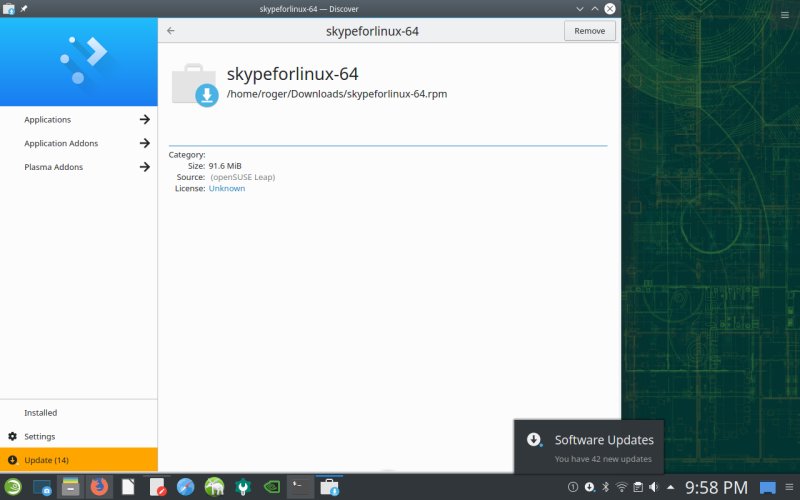The height and width of the screenshot is (500, 800).
Task: Open the openSUSE application launcher
Action: click(13, 487)
